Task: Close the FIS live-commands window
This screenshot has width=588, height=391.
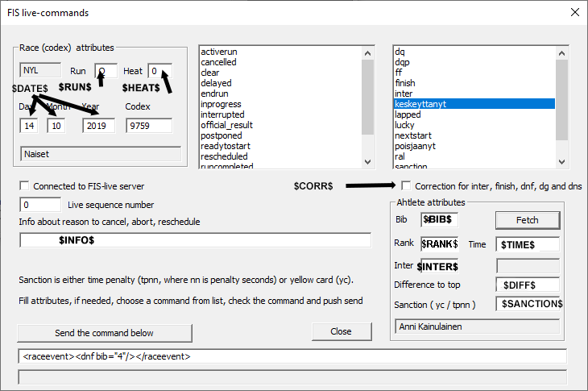Action: coord(574,13)
